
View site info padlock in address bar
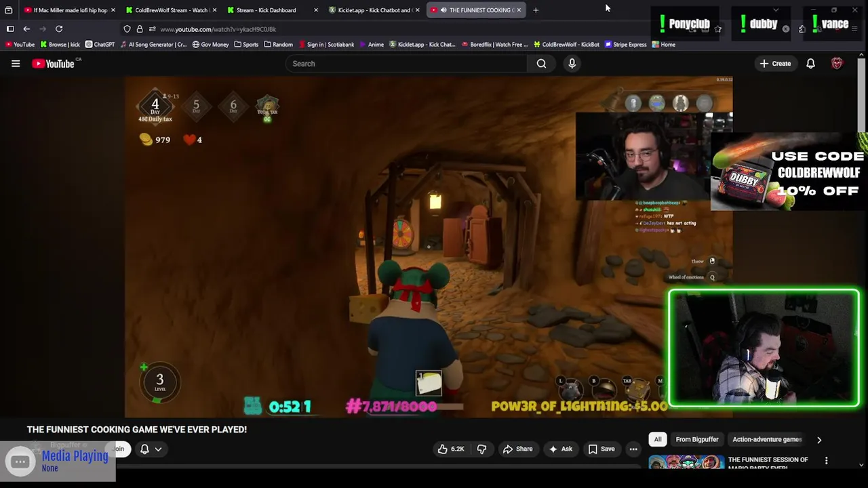[x=140, y=29]
